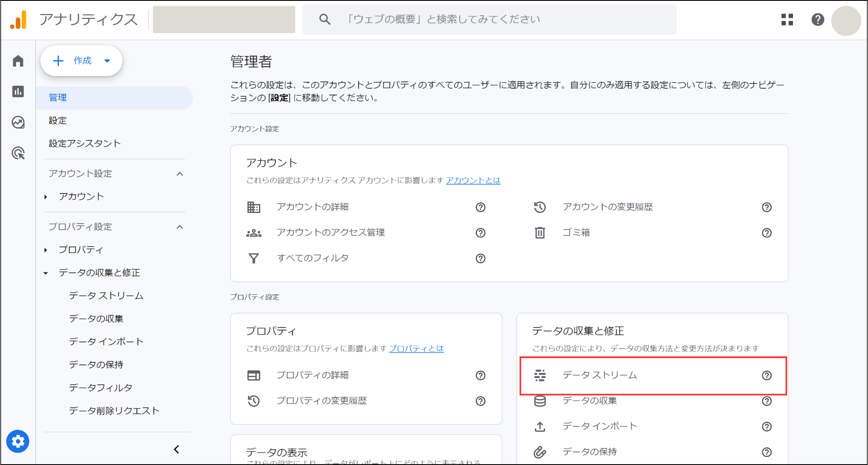Screen dimensions: 868x465
Task: Open the Advertising cursor icon
Action: [18, 153]
